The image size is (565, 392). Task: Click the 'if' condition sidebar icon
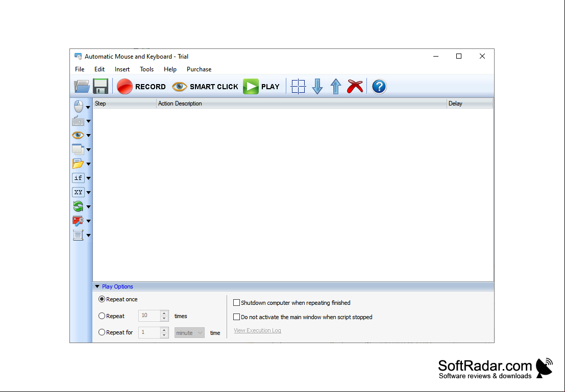[78, 178]
